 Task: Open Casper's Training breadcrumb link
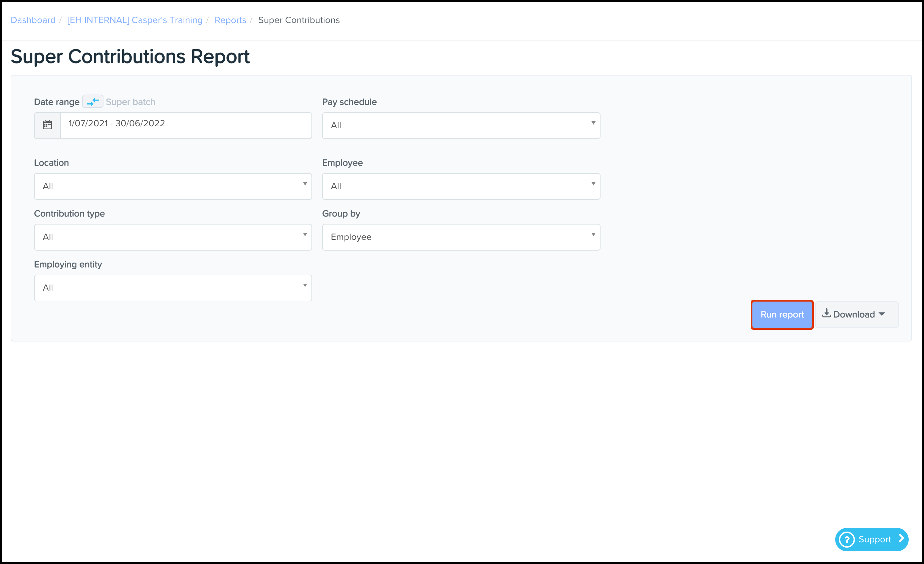pyautogui.click(x=135, y=20)
